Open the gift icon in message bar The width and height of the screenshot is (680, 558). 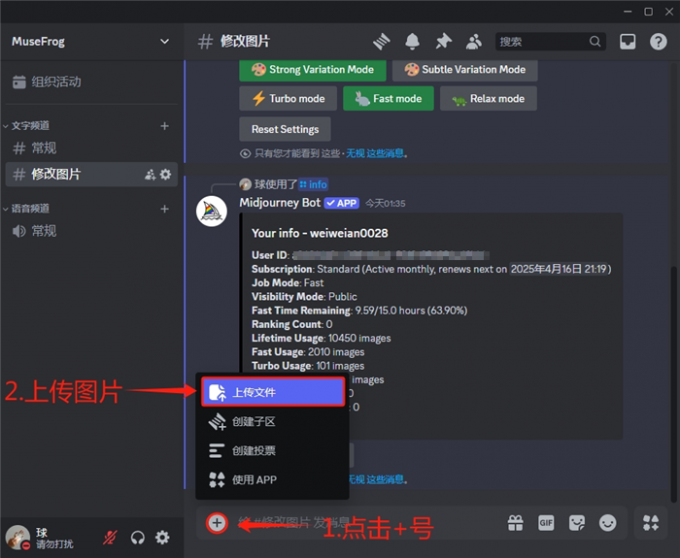[x=515, y=523]
